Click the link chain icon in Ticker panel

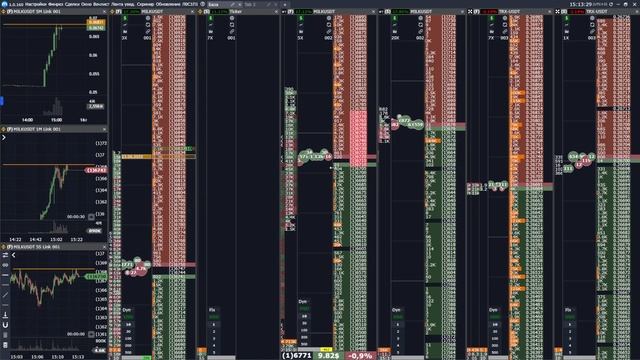232,31
